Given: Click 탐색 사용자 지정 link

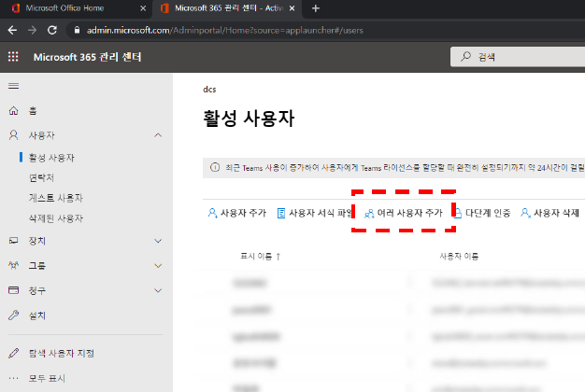Looking at the screenshot, I should coord(62,353).
